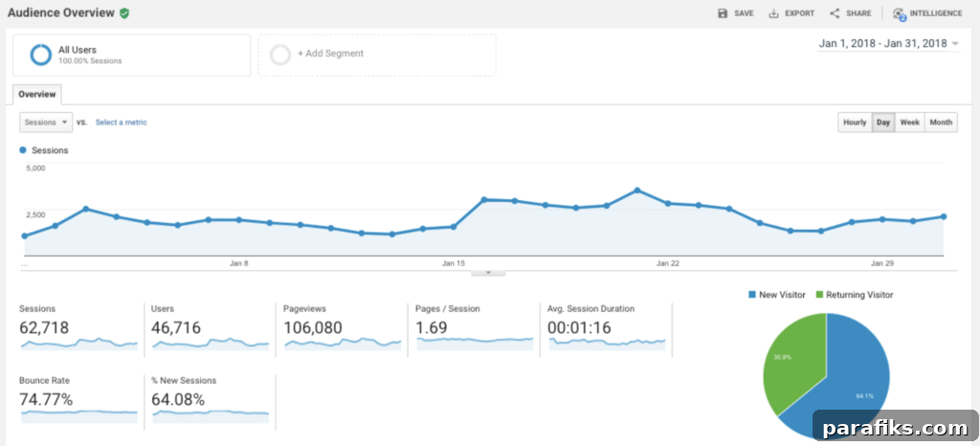Select the Day granularity
The height and width of the screenshot is (446, 980).
883,123
